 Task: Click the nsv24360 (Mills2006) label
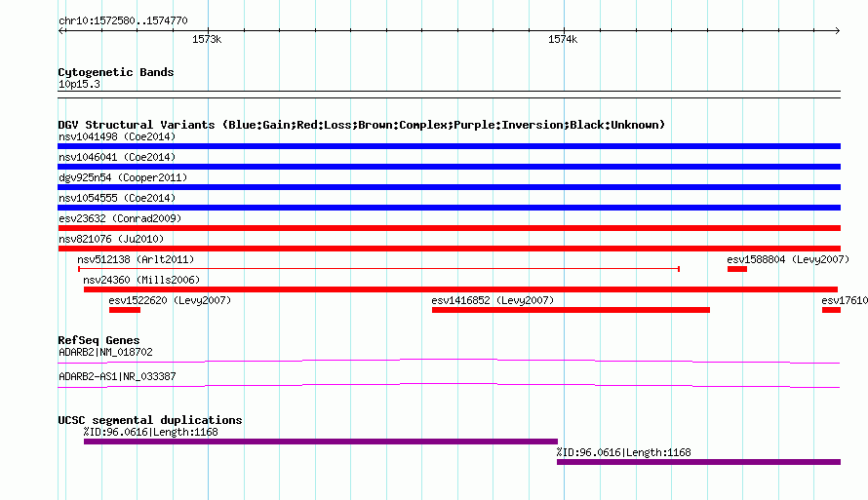[141, 280]
